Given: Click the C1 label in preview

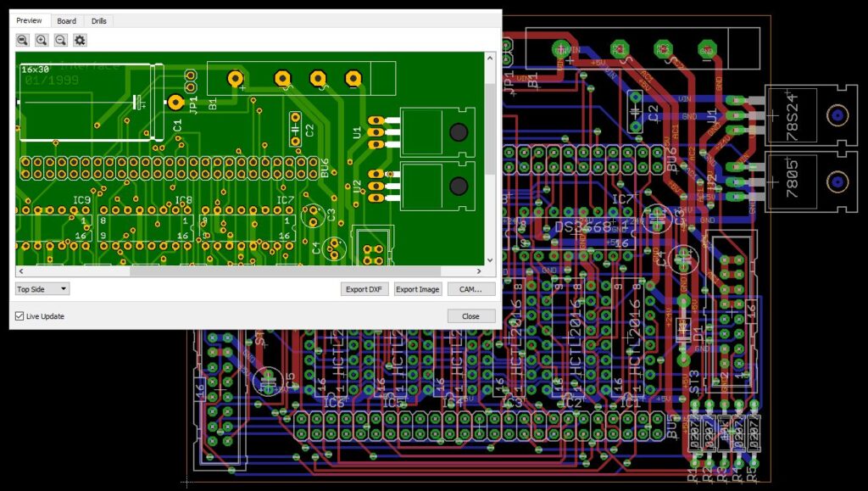Looking at the screenshot, I should [177, 126].
